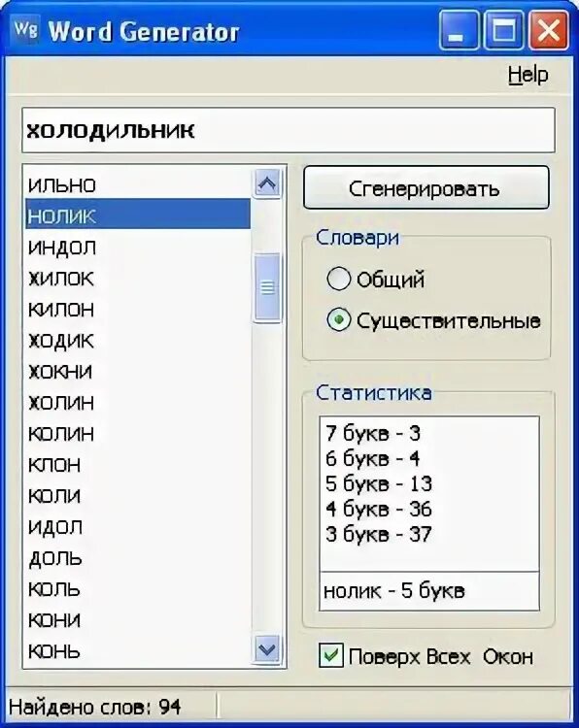The height and width of the screenshot is (728, 579).
Task: Select the highlighted word НОЛИК
Action: point(138,215)
